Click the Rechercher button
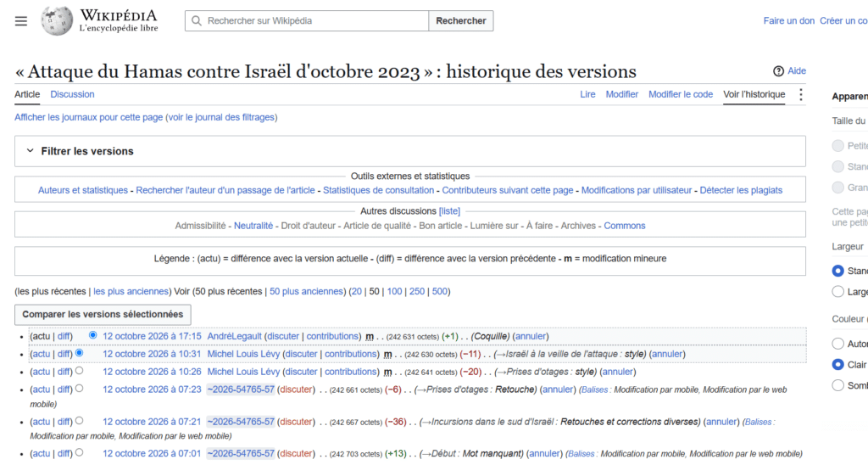This screenshot has width=868, height=465. click(460, 21)
